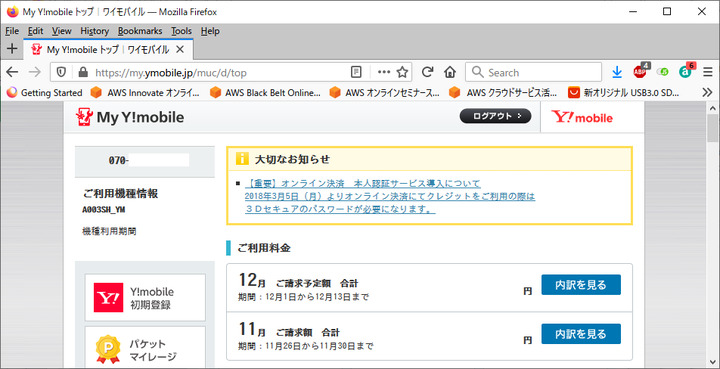Screen dimensions: 720x369
Task: Open the View menu
Action: click(62, 31)
